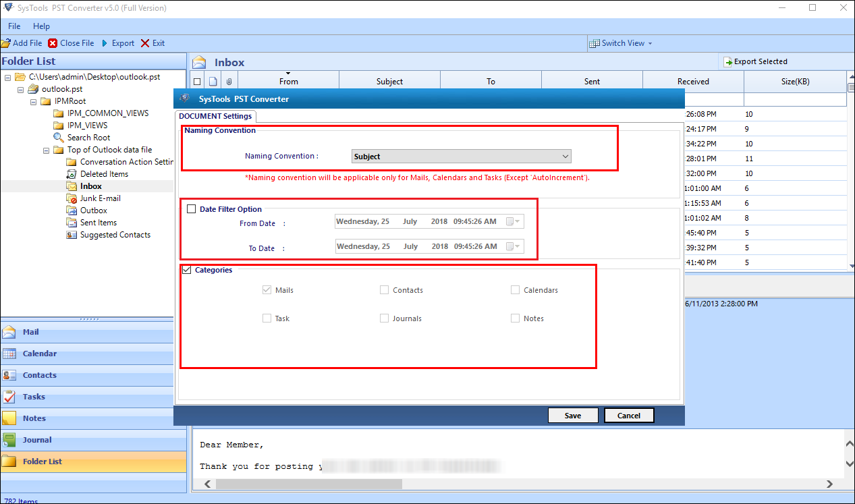Click the Export arrow icon
855x504 pixels.
pos(105,43)
